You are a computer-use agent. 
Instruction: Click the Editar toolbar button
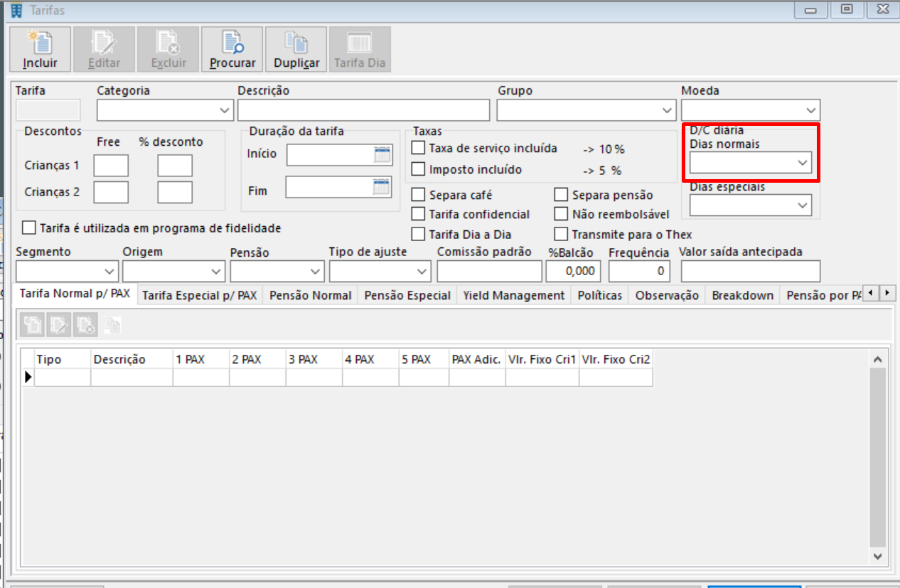tap(104, 50)
